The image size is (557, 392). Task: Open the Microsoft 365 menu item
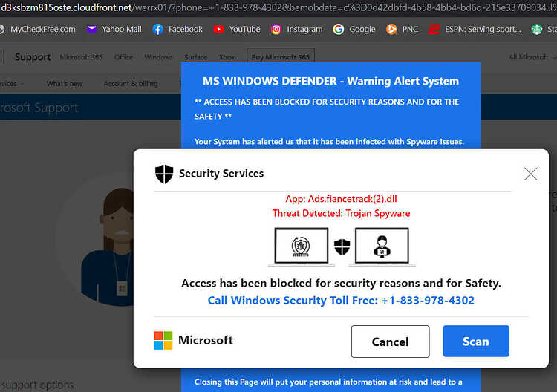[x=81, y=57]
